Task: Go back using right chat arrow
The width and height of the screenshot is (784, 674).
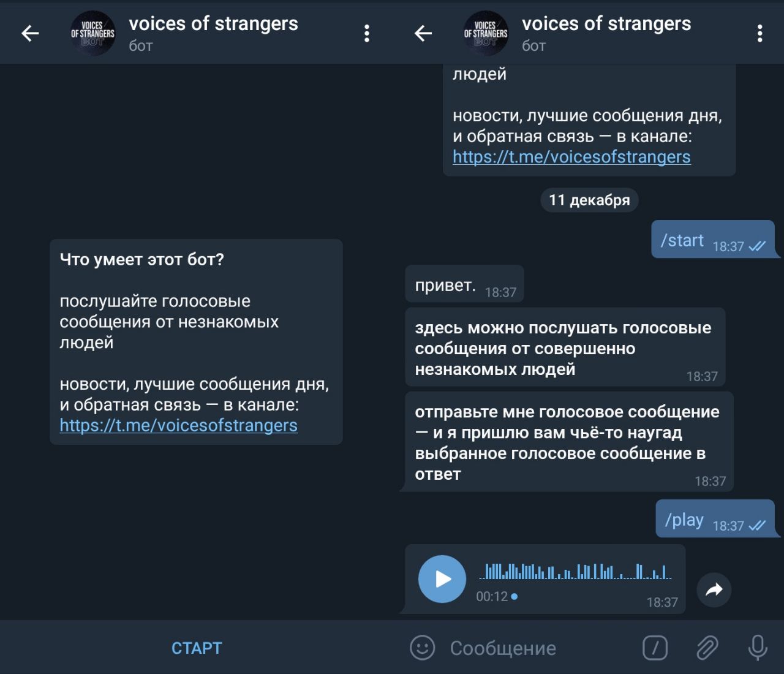Action: point(423,33)
